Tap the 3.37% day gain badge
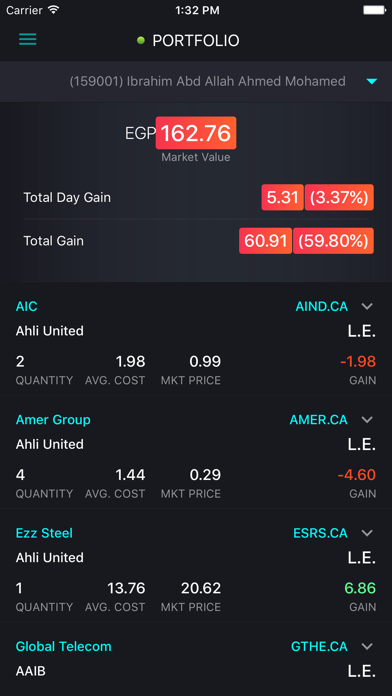Image resolution: width=392 pixels, height=696 pixels. click(339, 197)
